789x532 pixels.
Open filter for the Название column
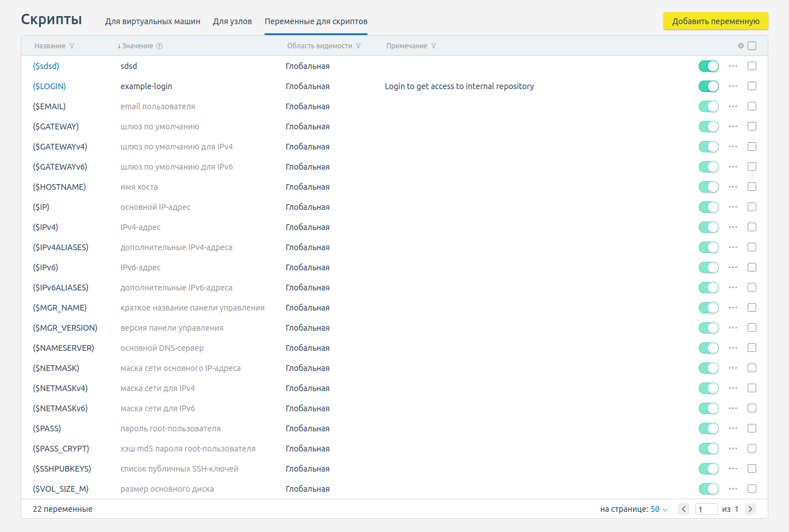(x=72, y=46)
